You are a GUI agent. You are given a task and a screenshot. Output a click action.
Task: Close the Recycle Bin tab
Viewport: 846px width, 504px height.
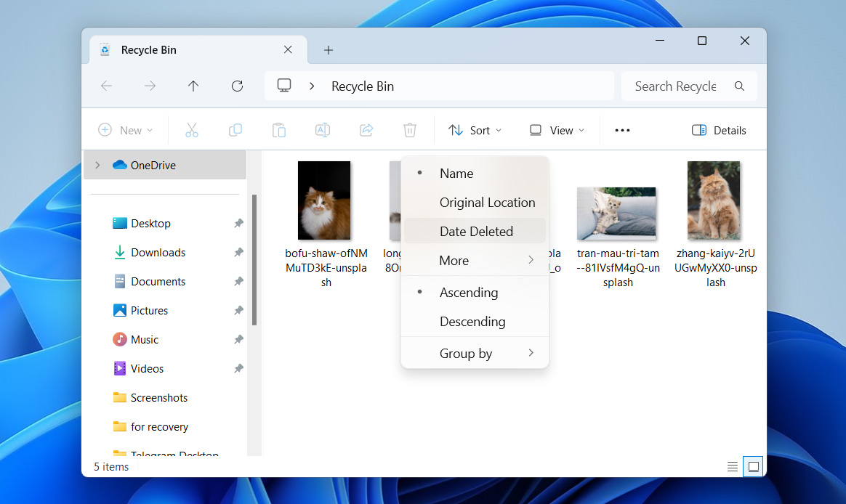pyautogui.click(x=288, y=49)
